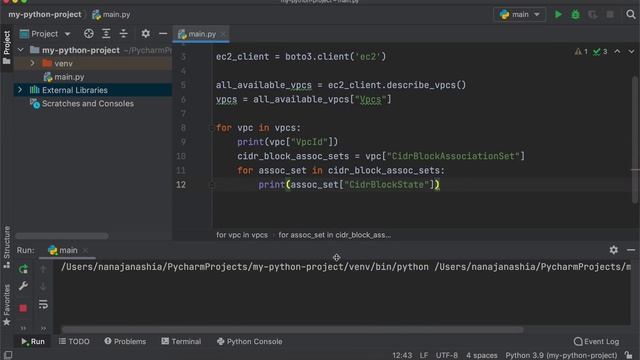Open the Terminal tool window
The height and width of the screenshot is (360, 640).
[181, 342]
